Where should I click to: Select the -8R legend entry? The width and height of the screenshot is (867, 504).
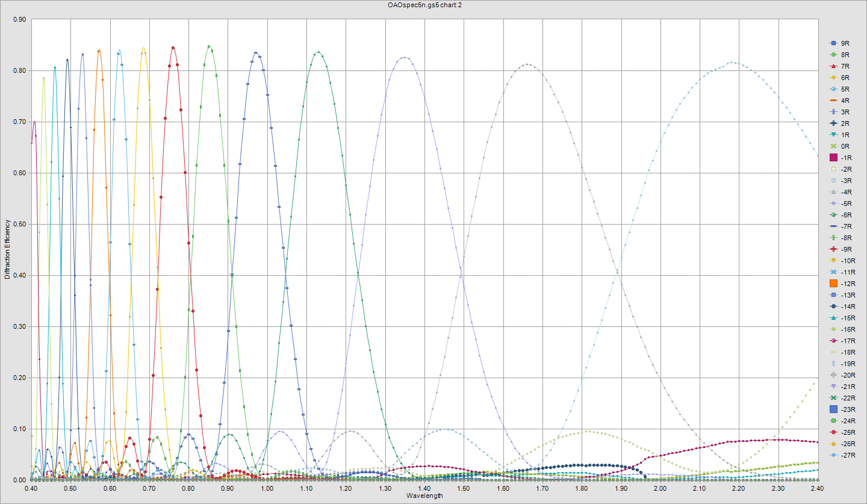point(841,238)
